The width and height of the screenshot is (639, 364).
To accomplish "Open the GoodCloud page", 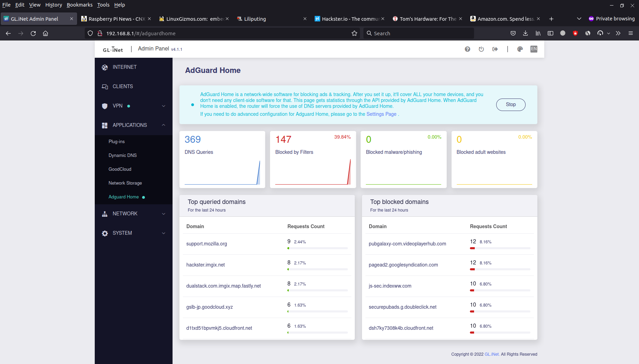I will point(120,169).
